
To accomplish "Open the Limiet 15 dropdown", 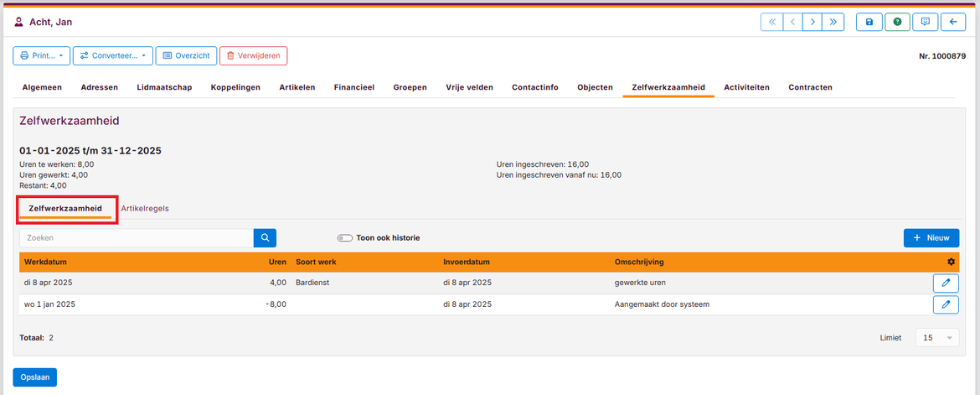I will pos(936,338).
